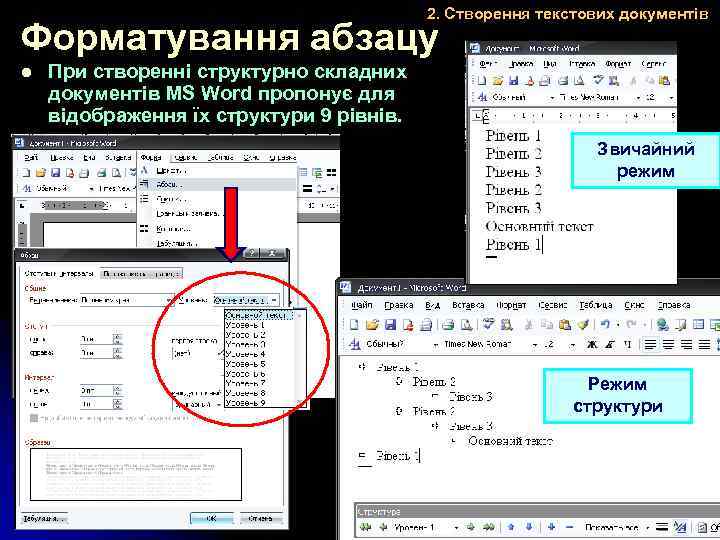Click Expand plus icon in Структура toolbar

(551, 527)
